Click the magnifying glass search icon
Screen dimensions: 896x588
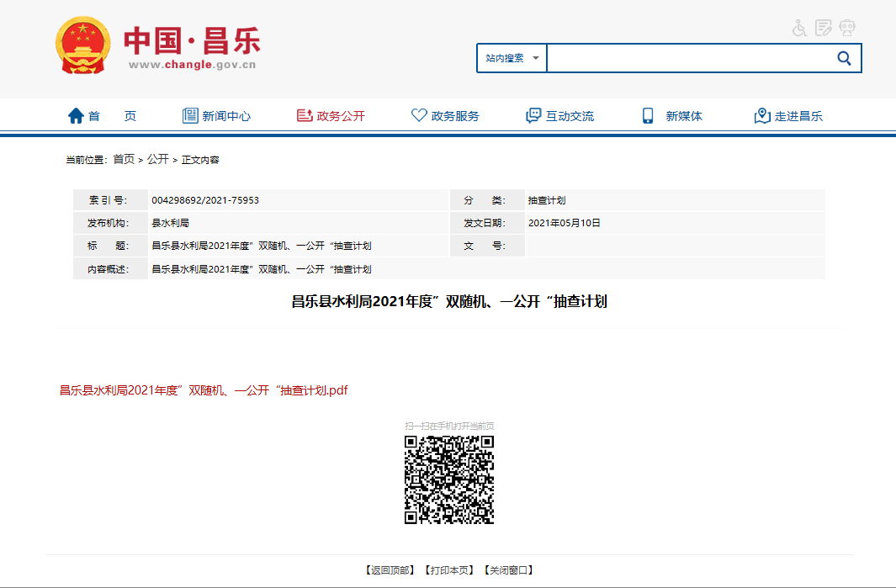coord(844,58)
